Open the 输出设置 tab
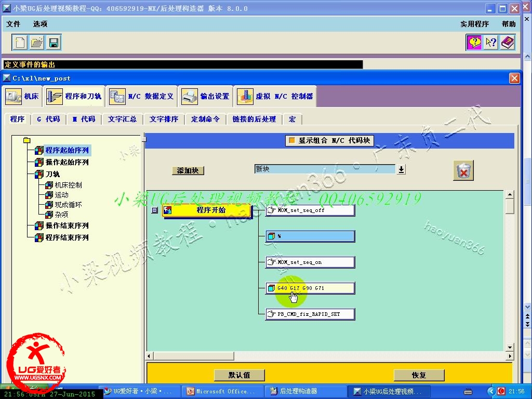 point(206,96)
